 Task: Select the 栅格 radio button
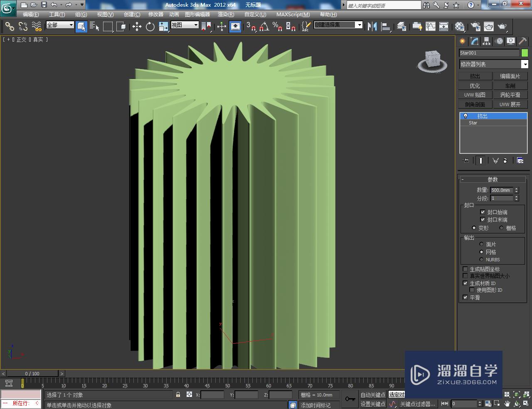coord(501,228)
